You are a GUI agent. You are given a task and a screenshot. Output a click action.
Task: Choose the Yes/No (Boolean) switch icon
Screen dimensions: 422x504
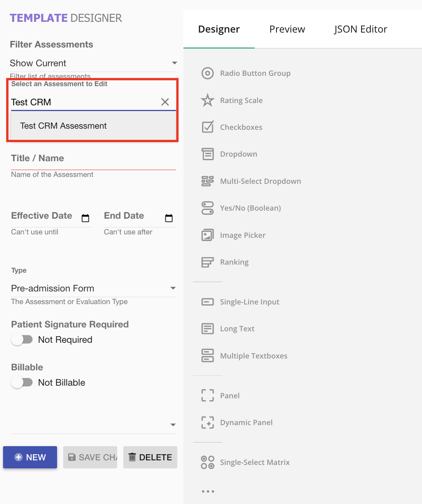(x=208, y=208)
